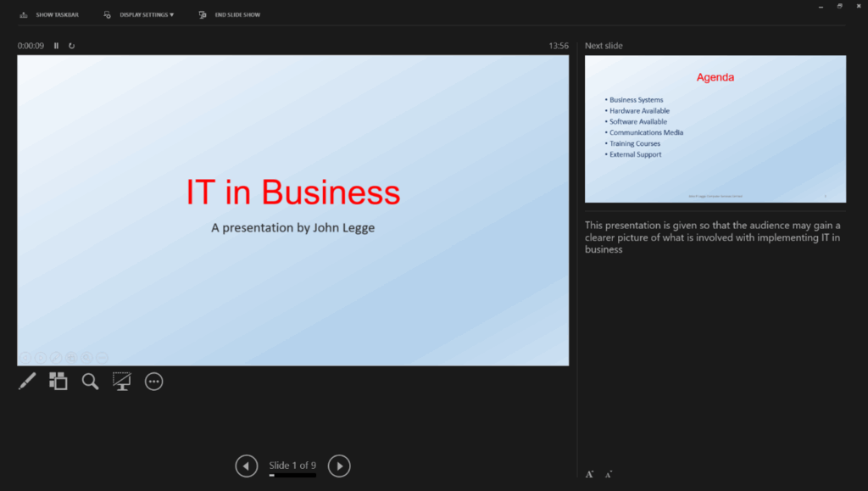Toggle black screen via monitor icon
The image size is (868, 491).
[121, 381]
